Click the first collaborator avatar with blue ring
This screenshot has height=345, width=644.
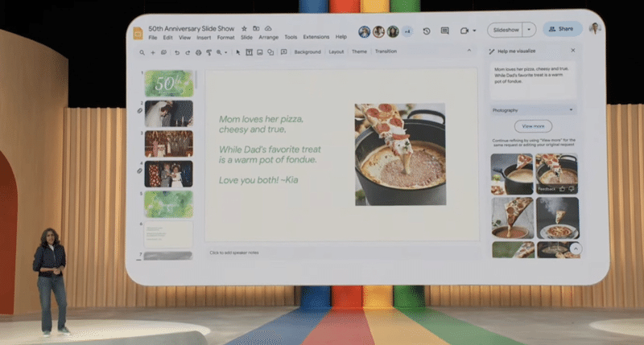365,31
